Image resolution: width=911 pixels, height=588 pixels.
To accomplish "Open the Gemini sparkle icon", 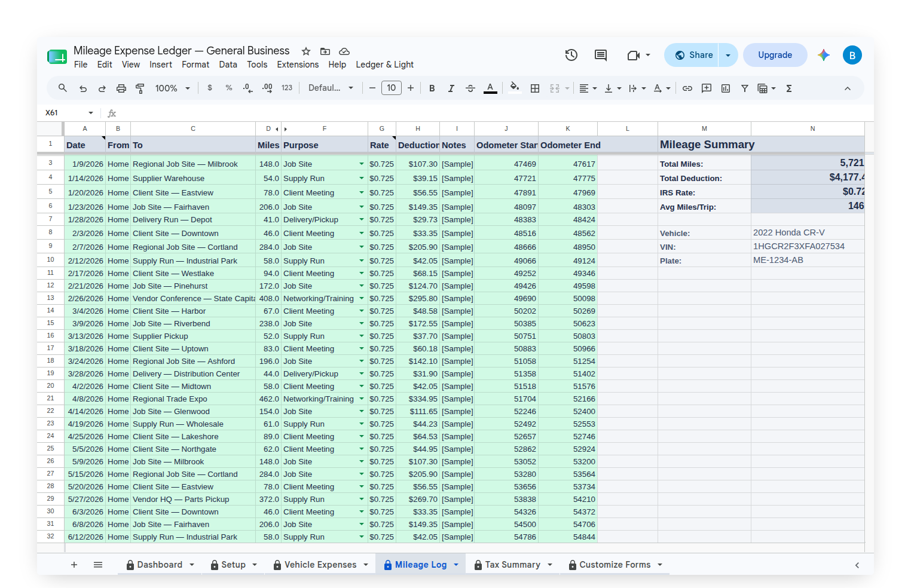I will pyautogui.click(x=824, y=55).
